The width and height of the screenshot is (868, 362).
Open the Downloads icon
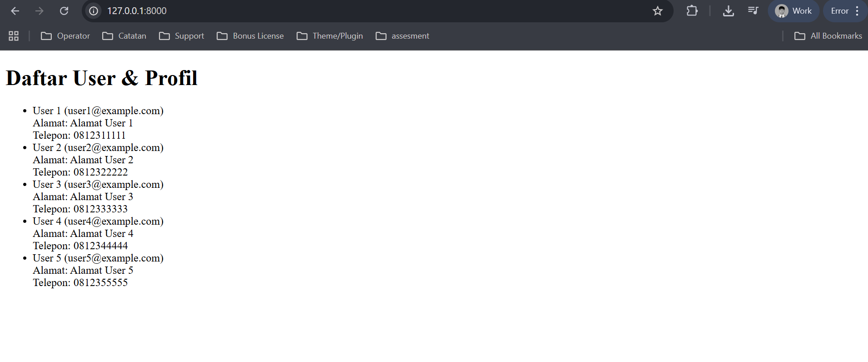728,11
